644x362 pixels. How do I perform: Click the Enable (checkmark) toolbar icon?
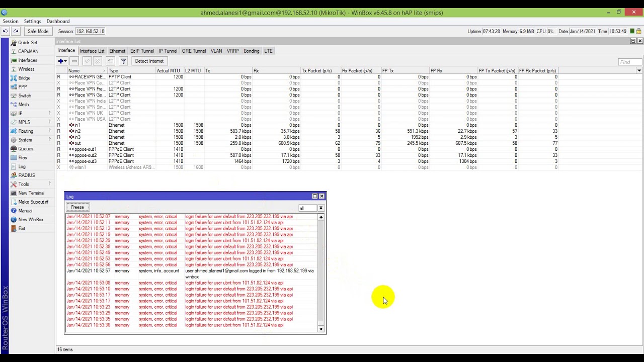[x=87, y=61]
